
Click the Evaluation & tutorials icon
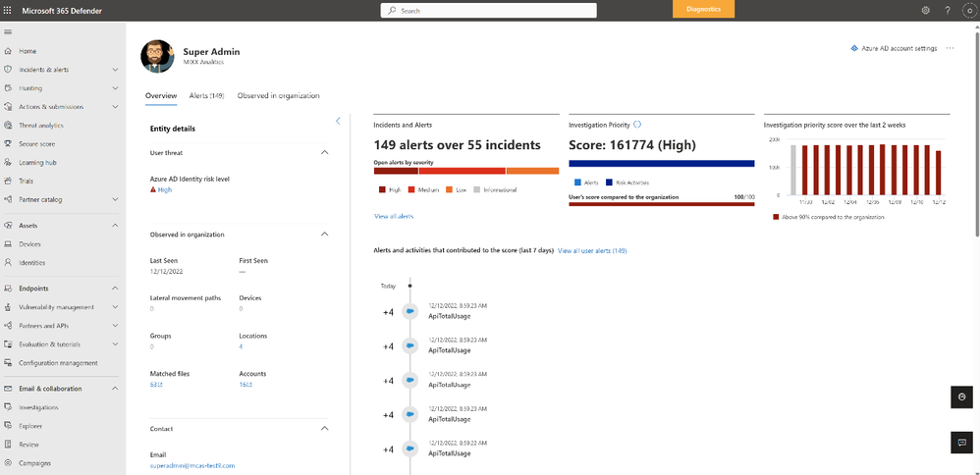click(x=8, y=344)
